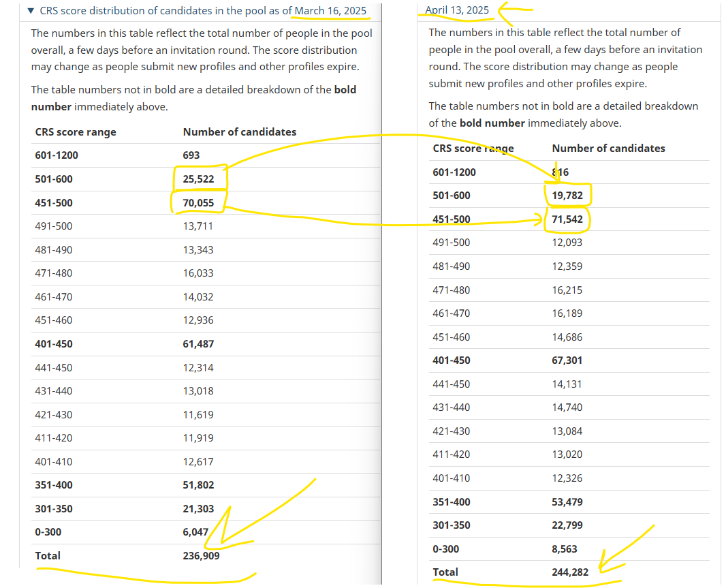Select the 411-420 range in April table
This screenshot has height=588, width=726.
452,454
